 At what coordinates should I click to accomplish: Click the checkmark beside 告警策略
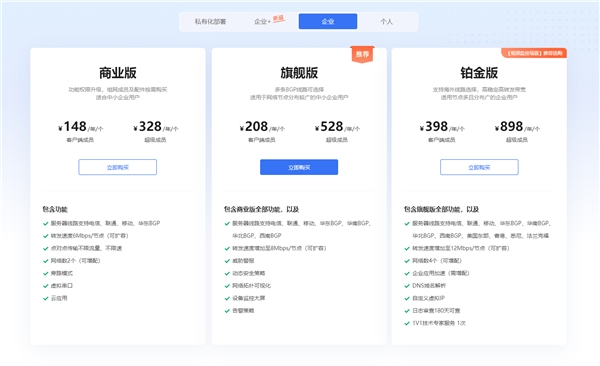point(227,311)
